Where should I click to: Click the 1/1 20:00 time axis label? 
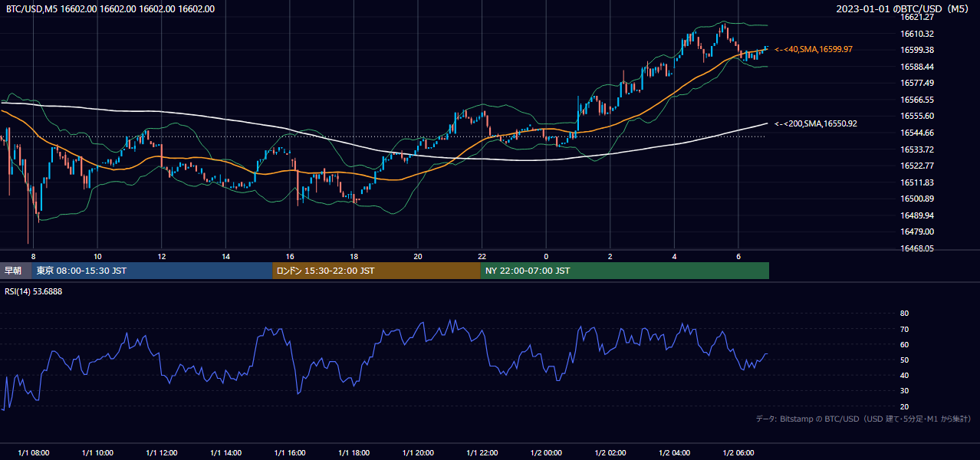click(x=417, y=453)
